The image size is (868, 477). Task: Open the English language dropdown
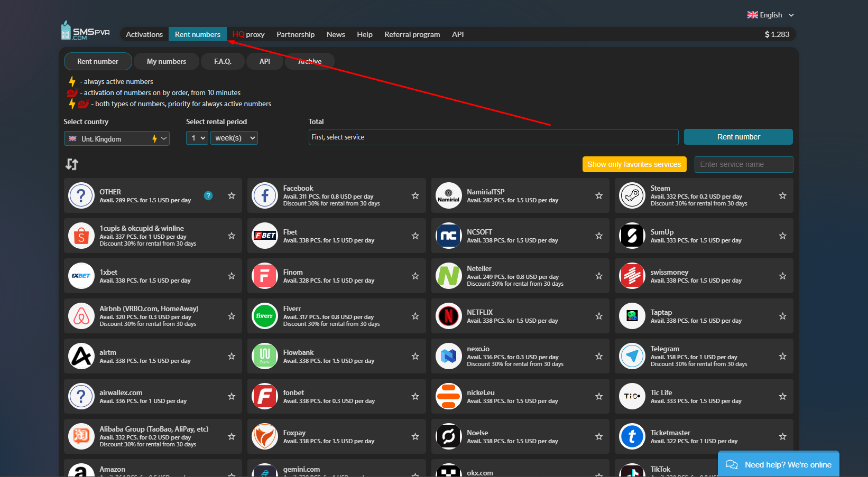(x=771, y=15)
